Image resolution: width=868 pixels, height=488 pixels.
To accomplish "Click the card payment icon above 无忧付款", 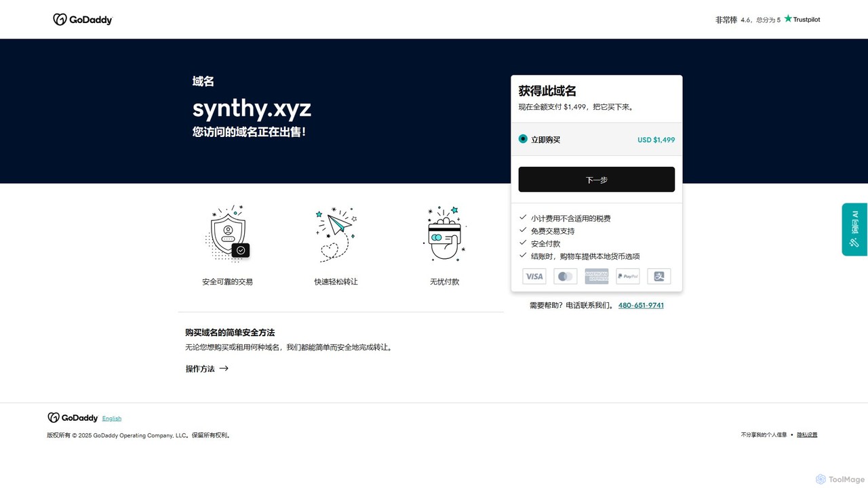I will click(445, 234).
